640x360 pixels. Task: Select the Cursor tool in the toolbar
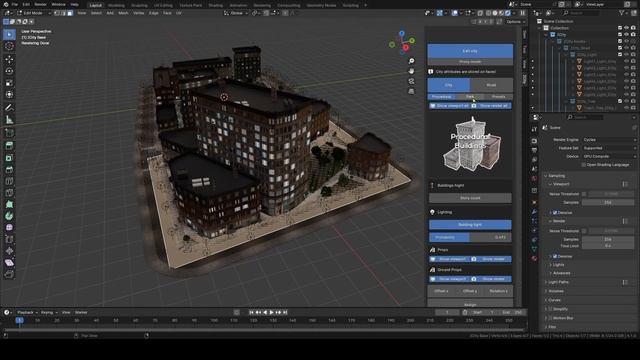click(9, 47)
